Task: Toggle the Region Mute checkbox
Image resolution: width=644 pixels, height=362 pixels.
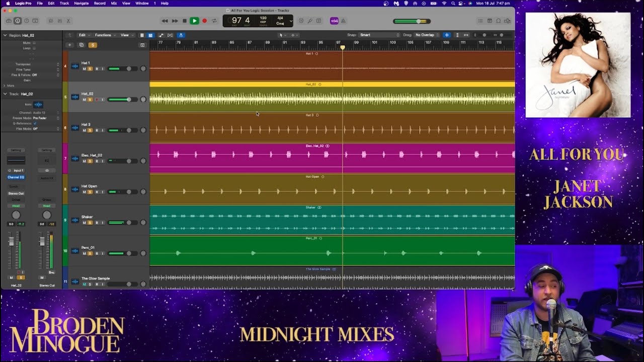Action: click(x=34, y=43)
